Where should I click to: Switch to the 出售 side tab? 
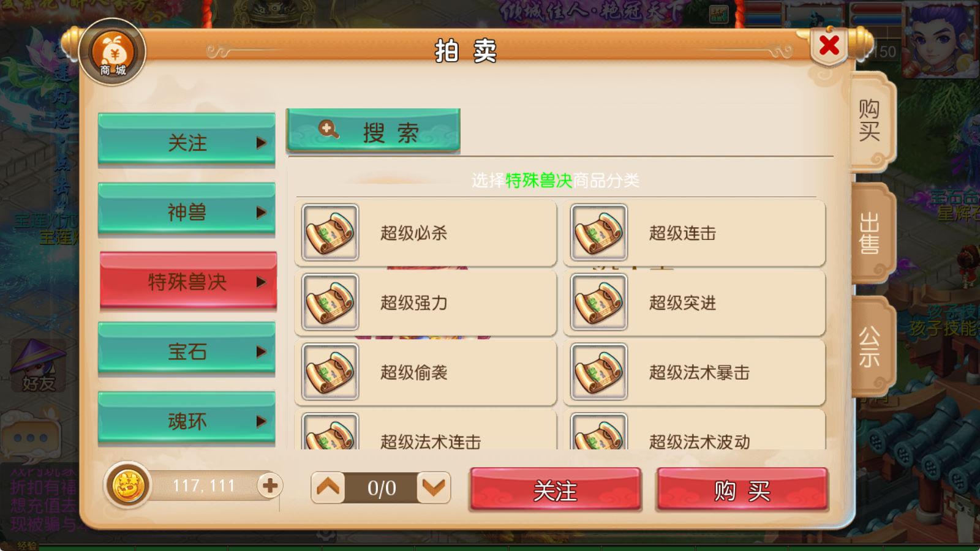872,233
